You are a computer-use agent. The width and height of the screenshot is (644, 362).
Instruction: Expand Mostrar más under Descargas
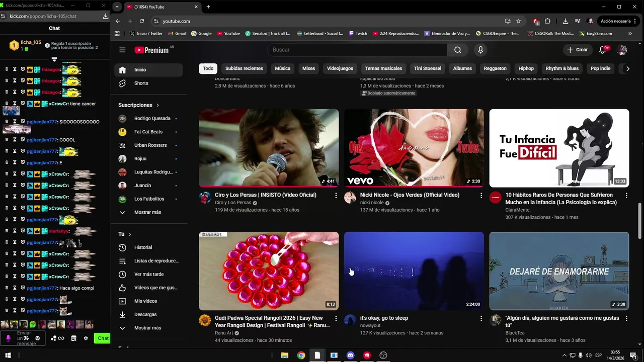point(148,328)
